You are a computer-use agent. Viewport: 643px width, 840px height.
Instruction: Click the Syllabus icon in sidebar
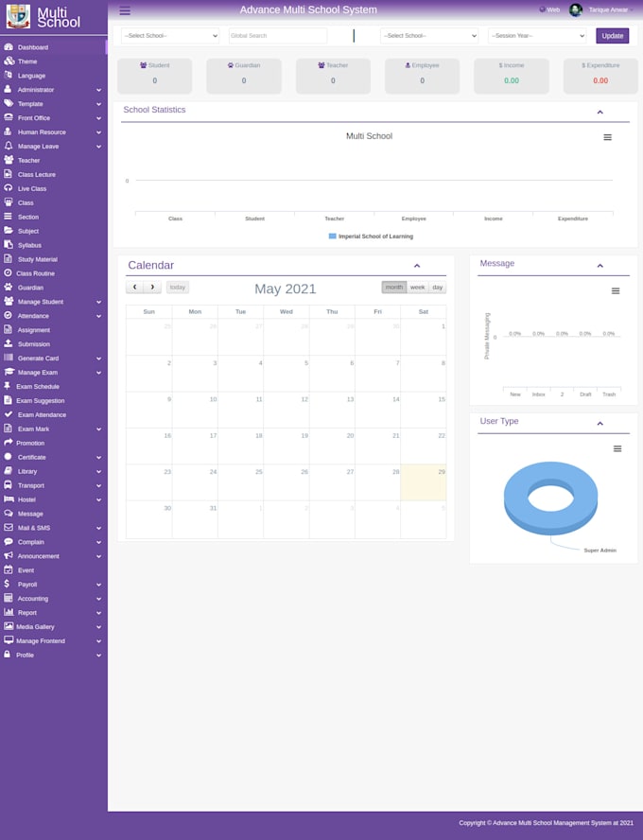click(8, 245)
